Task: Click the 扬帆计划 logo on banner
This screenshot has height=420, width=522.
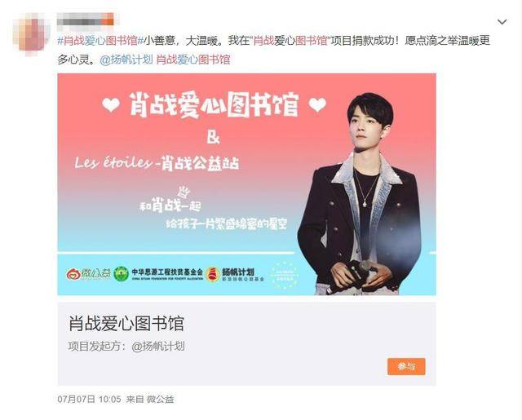Action: click(x=235, y=274)
